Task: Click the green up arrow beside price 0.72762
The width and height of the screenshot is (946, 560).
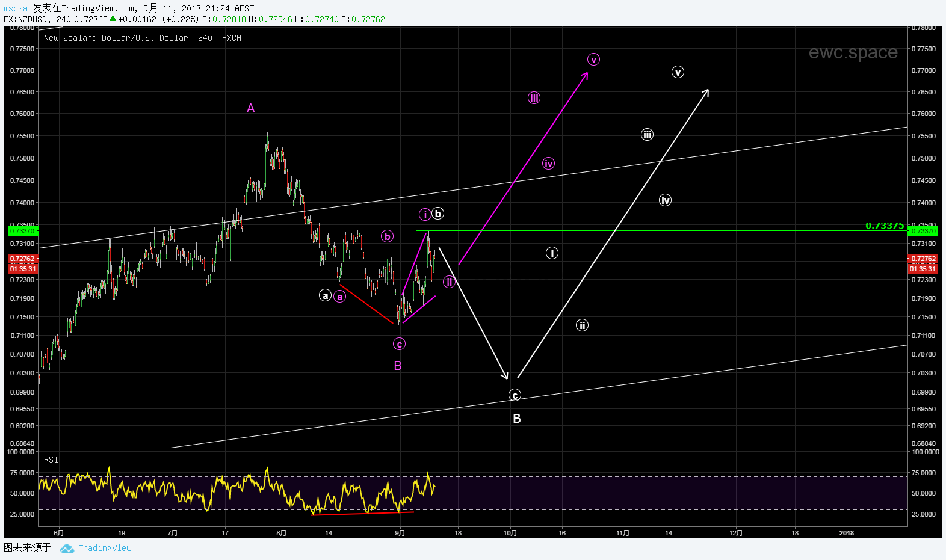Action: point(113,19)
